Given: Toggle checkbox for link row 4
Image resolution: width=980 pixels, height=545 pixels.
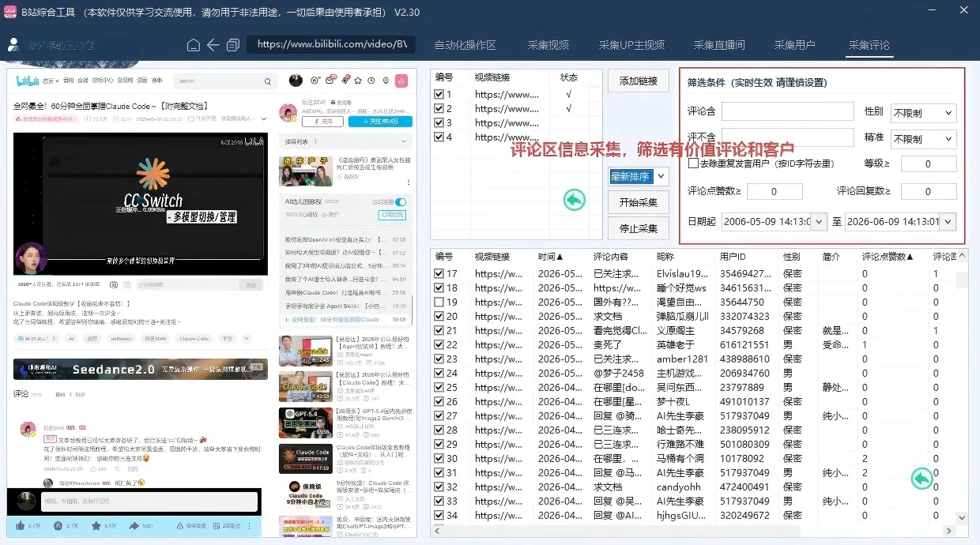Looking at the screenshot, I should click(439, 137).
